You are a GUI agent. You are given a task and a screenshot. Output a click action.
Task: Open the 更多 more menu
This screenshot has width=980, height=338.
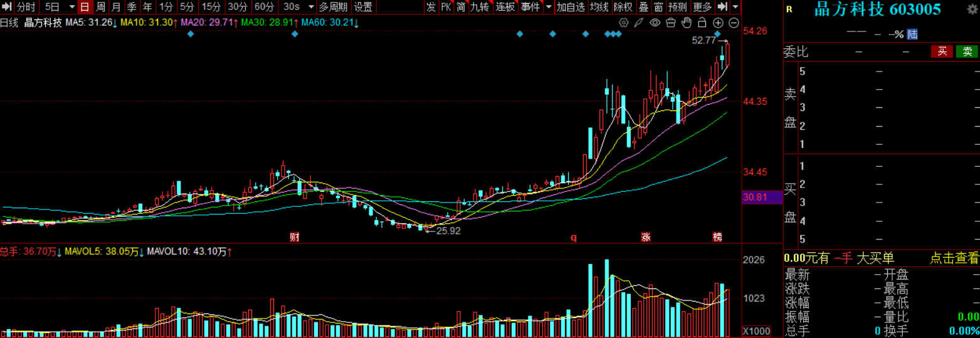703,7
